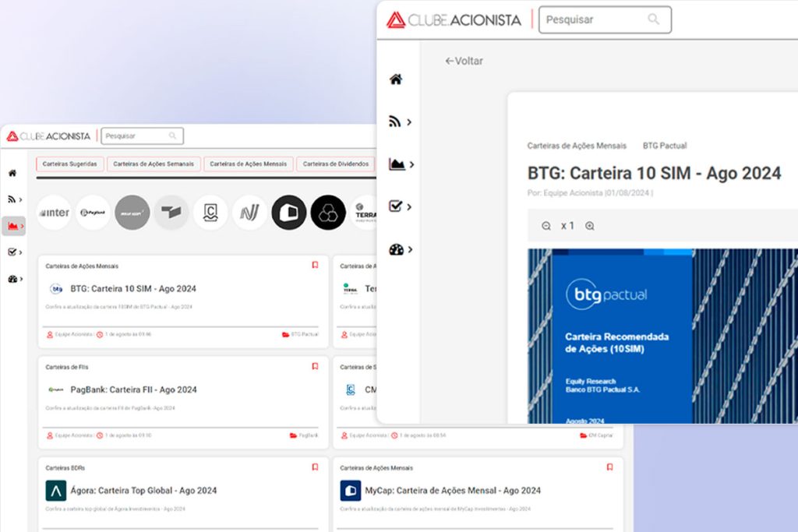Image resolution: width=798 pixels, height=532 pixels.
Task: Expand the red chevron beside the back window chart icon
Action: pyautogui.click(x=22, y=227)
